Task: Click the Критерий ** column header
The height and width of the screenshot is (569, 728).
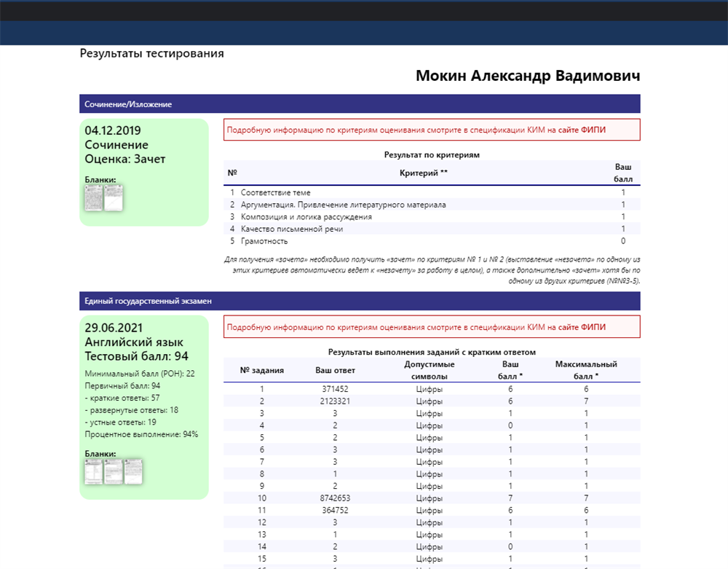Action: [424, 173]
